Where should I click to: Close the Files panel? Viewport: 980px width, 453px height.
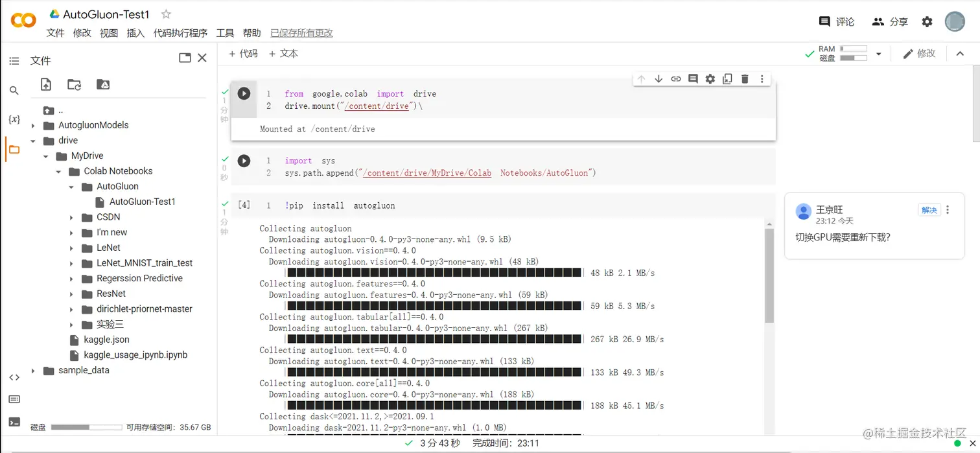click(x=202, y=58)
